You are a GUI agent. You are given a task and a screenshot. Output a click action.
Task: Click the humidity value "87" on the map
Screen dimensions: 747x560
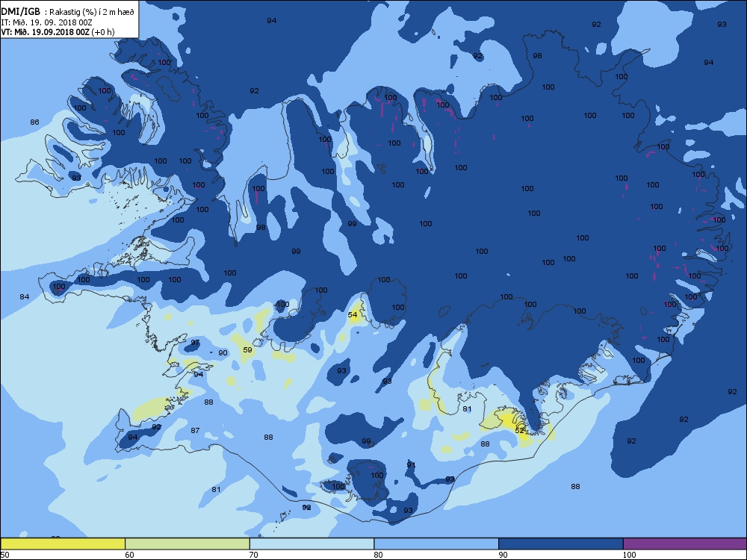click(195, 430)
